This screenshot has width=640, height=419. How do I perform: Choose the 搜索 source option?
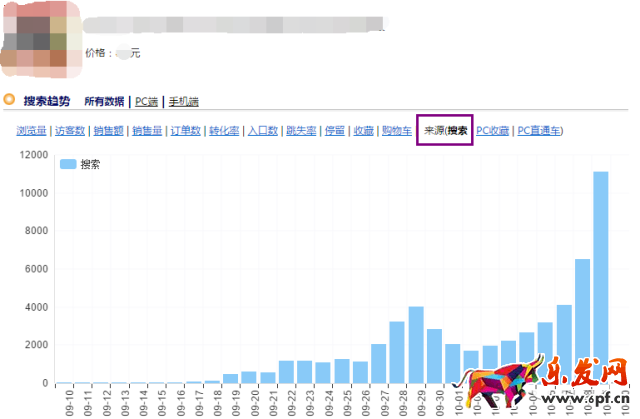click(x=457, y=131)
